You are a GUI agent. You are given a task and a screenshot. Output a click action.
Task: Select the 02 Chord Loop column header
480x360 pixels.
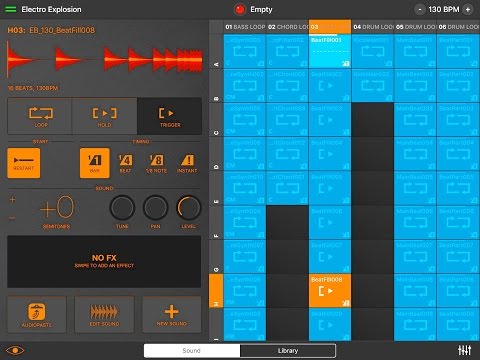pyautogui.click(x=287, y=27)
